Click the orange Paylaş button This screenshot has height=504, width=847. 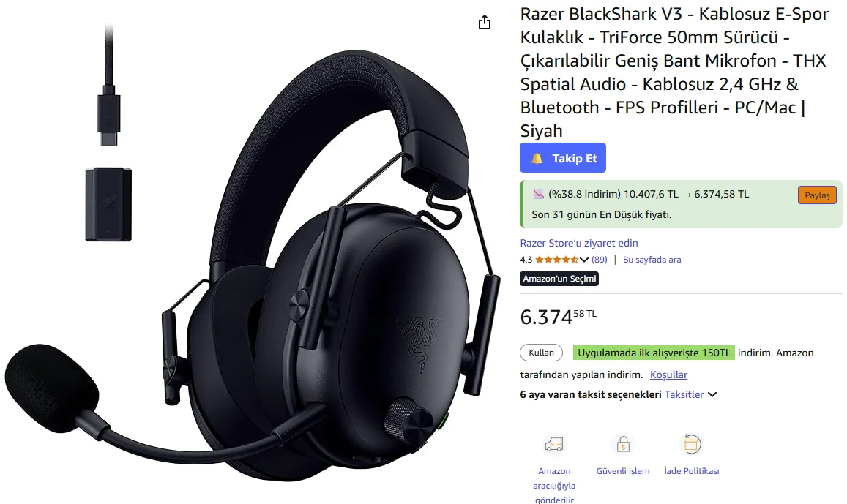817,195
